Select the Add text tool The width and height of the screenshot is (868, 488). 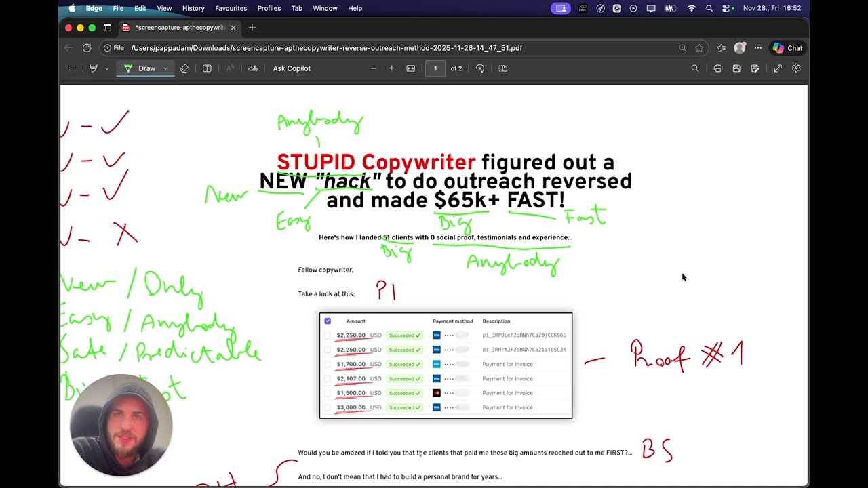[207, 68]
